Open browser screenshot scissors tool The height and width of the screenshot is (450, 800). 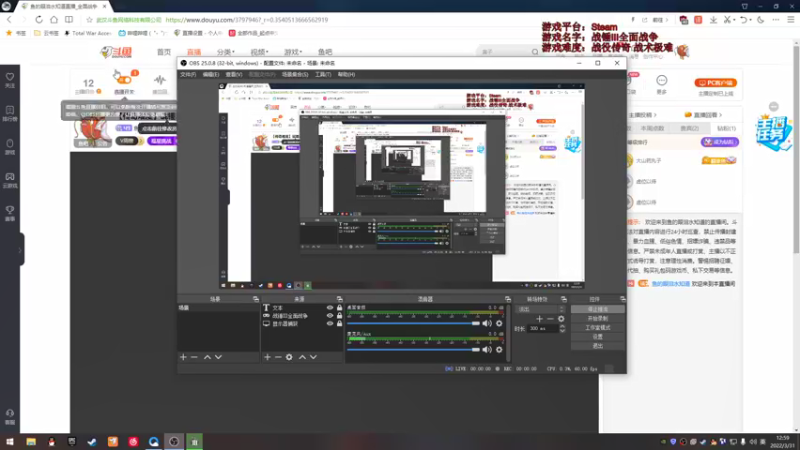click(727, 20)
